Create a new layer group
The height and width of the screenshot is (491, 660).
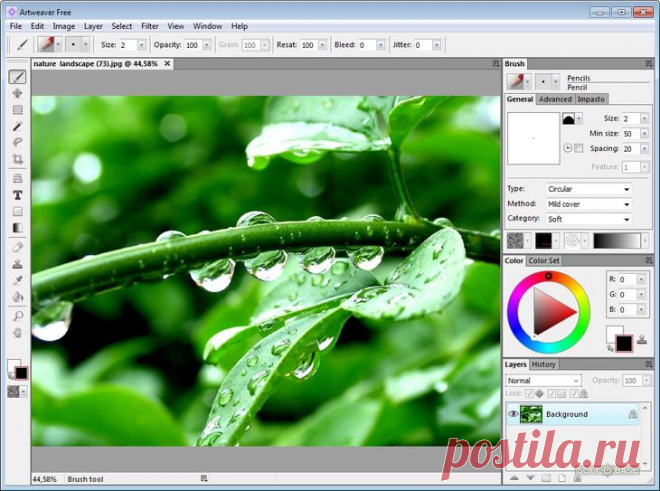(x=546, y=478)
